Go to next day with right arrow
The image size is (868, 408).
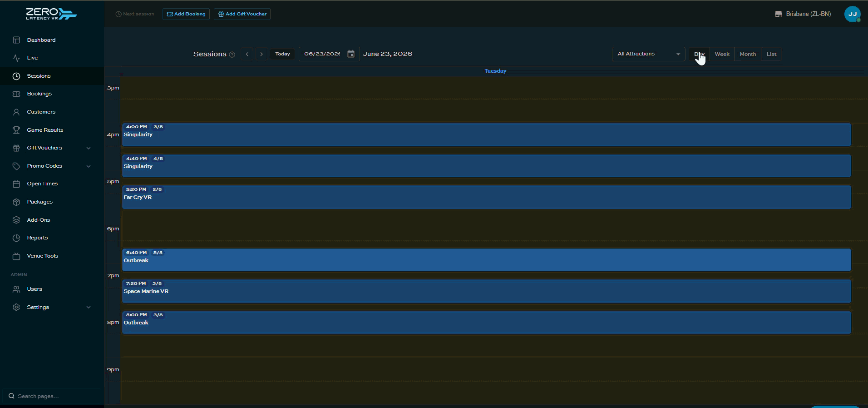pyautogui.click(x=261, y=54)
